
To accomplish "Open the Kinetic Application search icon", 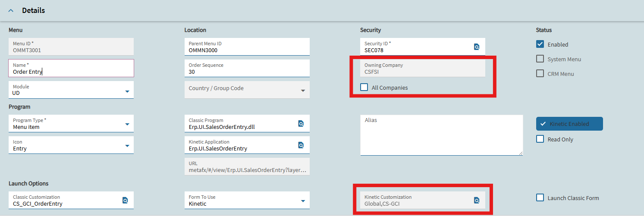I will [x=301, y=145].
